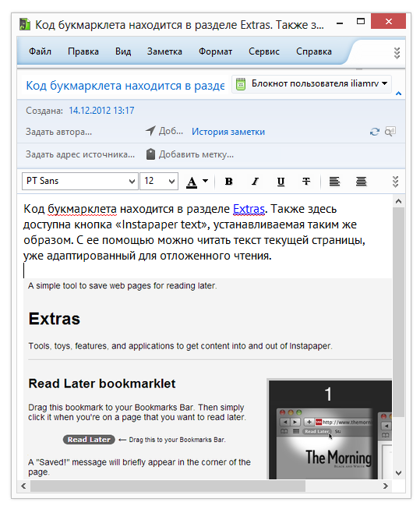420x509 pixels.
Task: Click horizontal scrollbar left arrow
Action: [x=23, y=486]
